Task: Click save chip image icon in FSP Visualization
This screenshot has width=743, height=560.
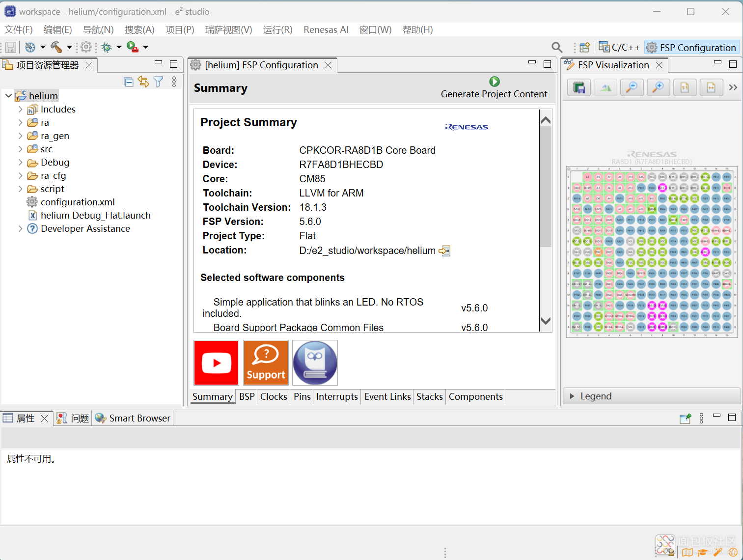Action: (x=579, y=87)
